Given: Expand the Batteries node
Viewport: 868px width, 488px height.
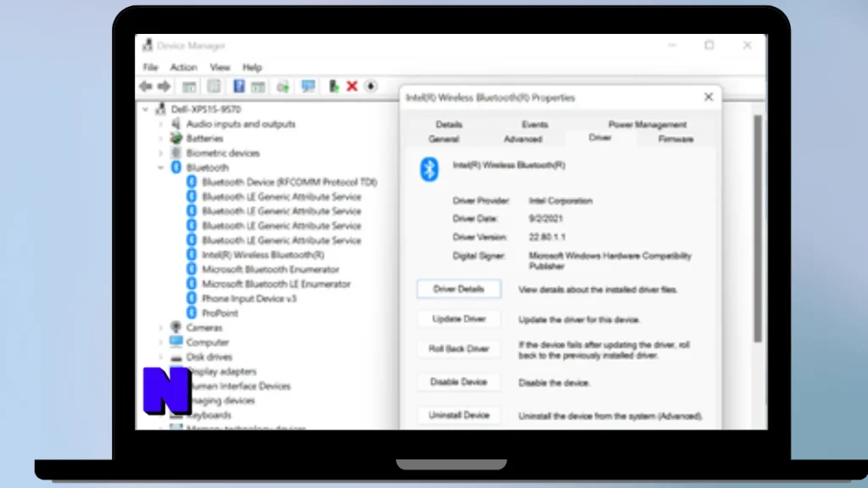Looking at the screenshot, I should tap(161, 138).
